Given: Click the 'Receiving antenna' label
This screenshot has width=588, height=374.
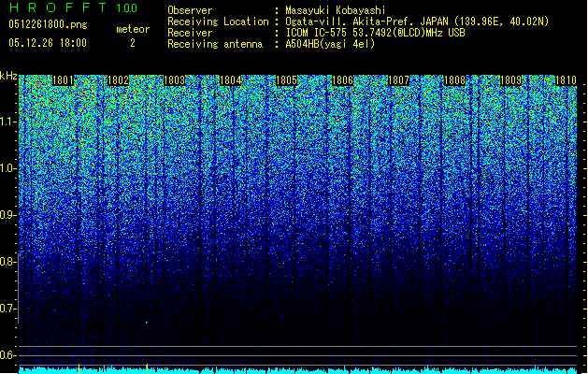Looking at the screenshot, I should tap(215, 44).
